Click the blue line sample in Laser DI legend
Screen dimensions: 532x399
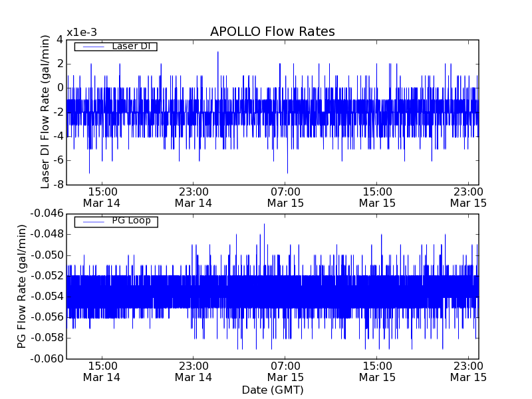pos(91,47)
